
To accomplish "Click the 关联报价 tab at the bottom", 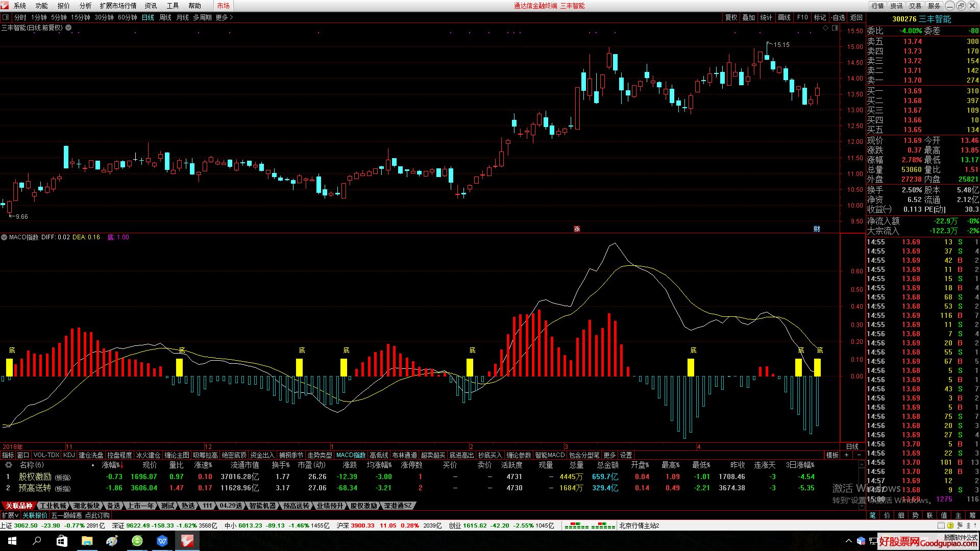I will (x=35, y=515).
